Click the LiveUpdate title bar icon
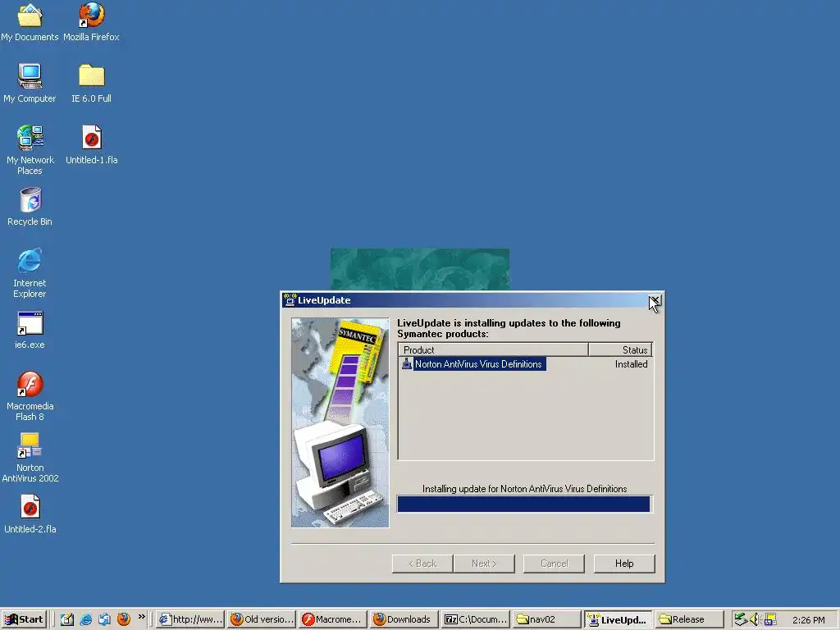Screen dimensions: 840x630 click(290, 300)
